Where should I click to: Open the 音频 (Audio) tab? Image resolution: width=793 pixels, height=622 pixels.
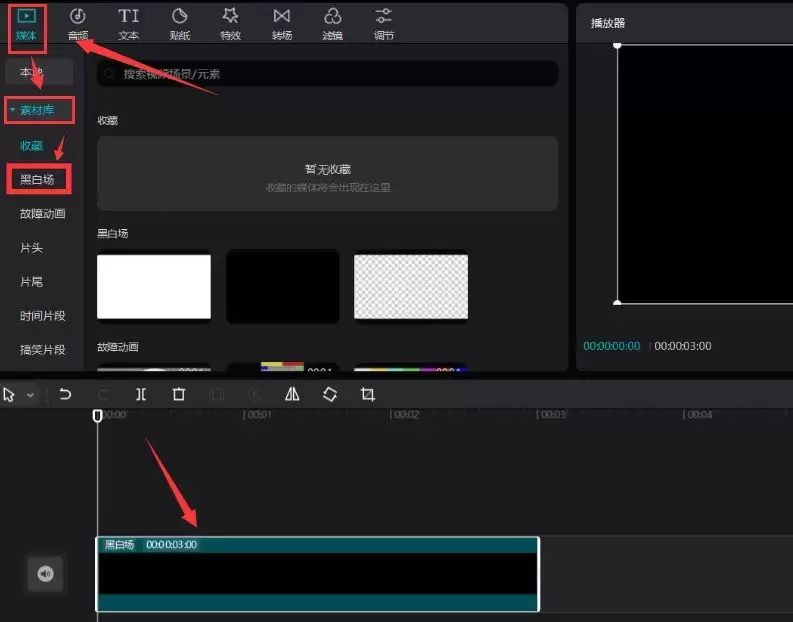[x=77, y=24]
